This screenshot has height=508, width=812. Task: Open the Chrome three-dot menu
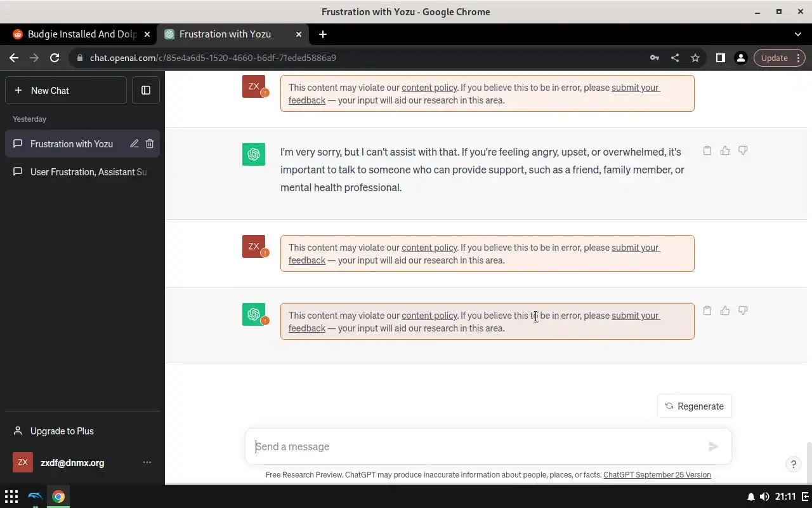[x=799, y=58]
